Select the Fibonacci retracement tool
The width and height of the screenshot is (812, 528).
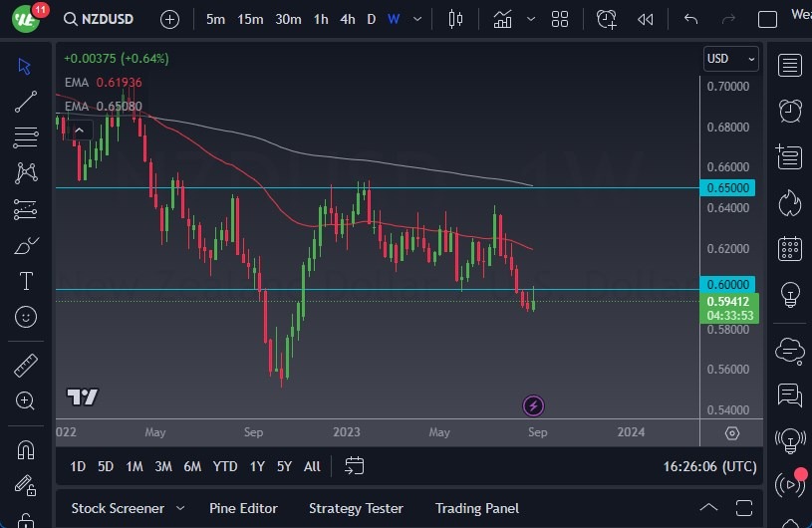[26, 136]
